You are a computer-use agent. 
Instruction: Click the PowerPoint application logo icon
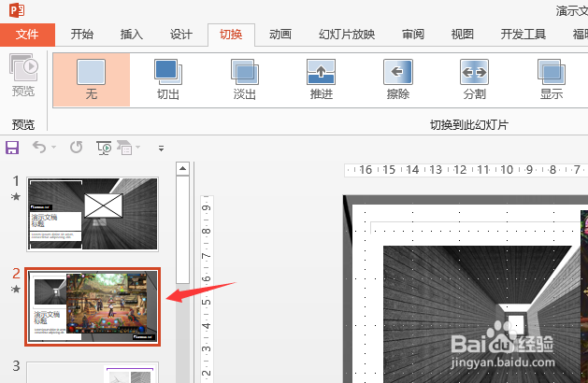(x=17, y=10)
